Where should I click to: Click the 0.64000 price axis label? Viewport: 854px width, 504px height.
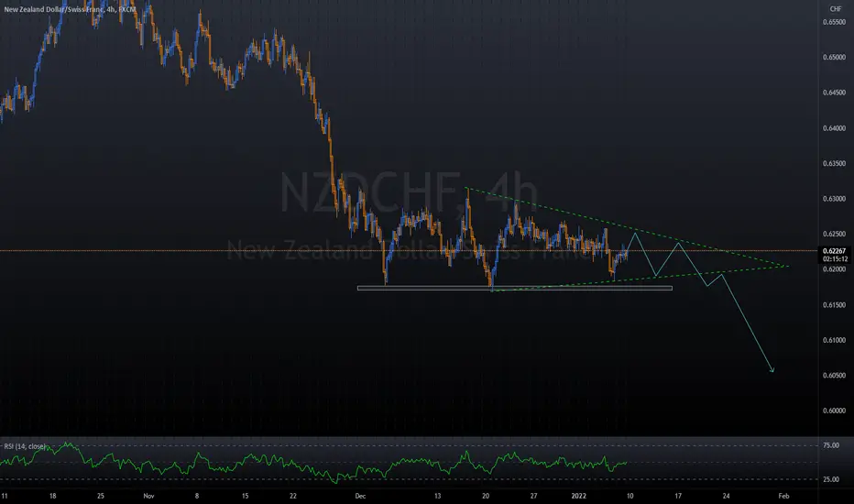tap(834, 128)
